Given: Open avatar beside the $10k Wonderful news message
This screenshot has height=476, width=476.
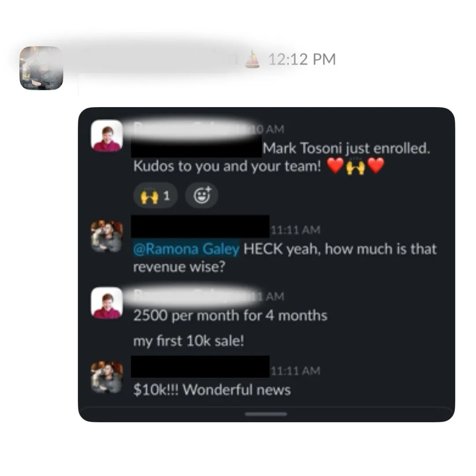Looking at the screenshot, I should click(107, 377).
